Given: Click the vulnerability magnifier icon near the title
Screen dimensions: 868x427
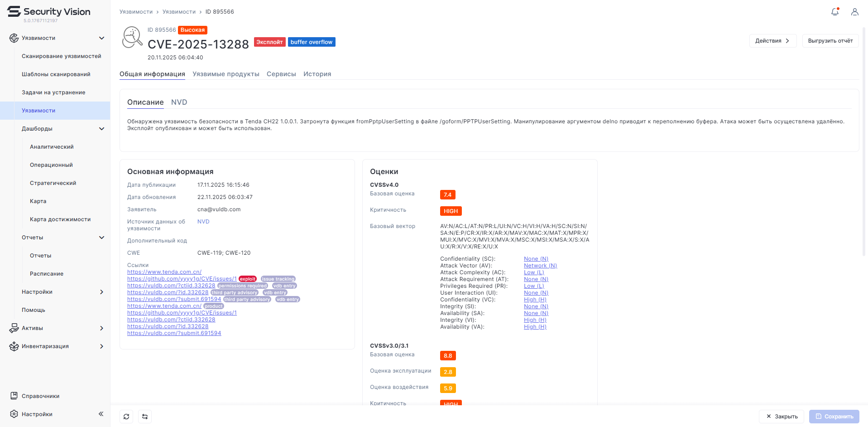Looking at the screenshot, I should click(132, 38).
